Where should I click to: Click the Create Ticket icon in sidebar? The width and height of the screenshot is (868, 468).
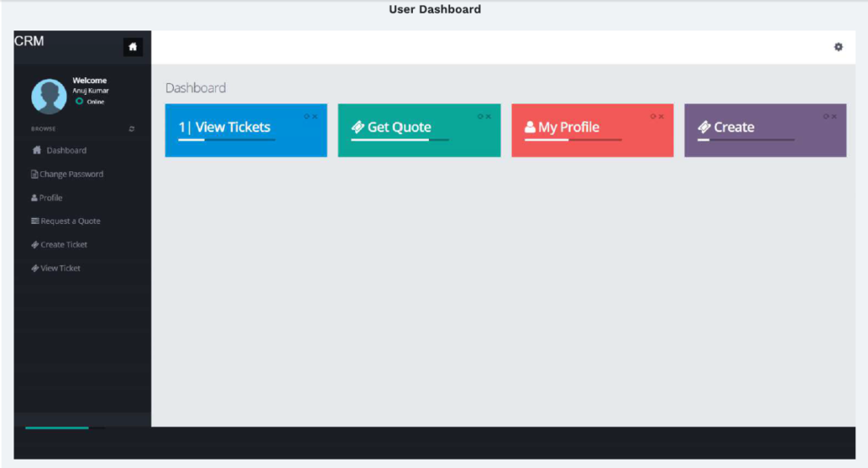35,244
